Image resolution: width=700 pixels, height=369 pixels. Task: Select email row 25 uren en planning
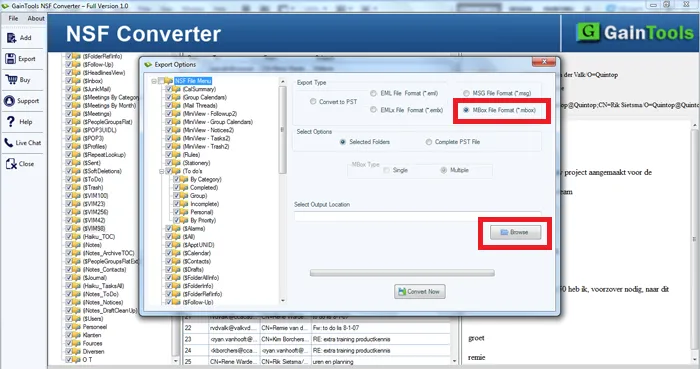316,361
